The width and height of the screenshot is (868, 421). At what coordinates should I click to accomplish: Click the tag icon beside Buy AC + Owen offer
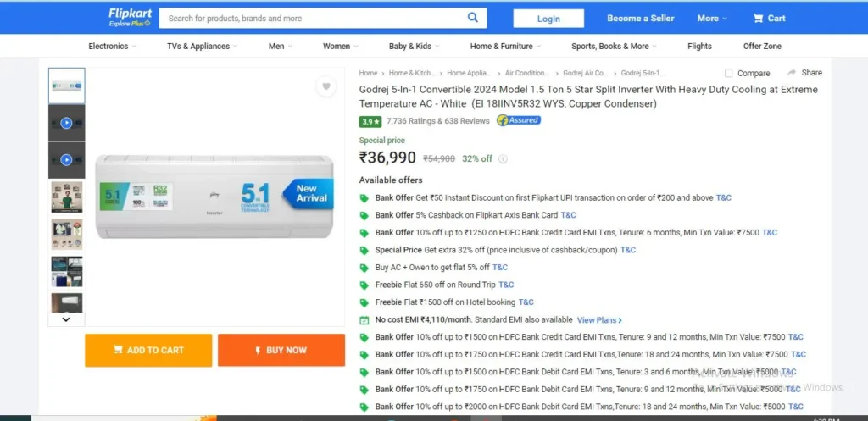(364, 268)
